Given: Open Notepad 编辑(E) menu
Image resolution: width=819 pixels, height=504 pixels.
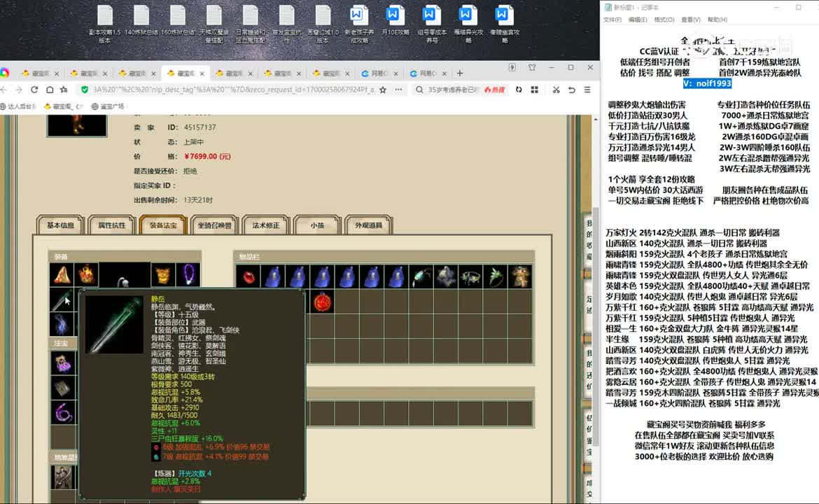Looking at the screenshot, I should pos(638,20).
